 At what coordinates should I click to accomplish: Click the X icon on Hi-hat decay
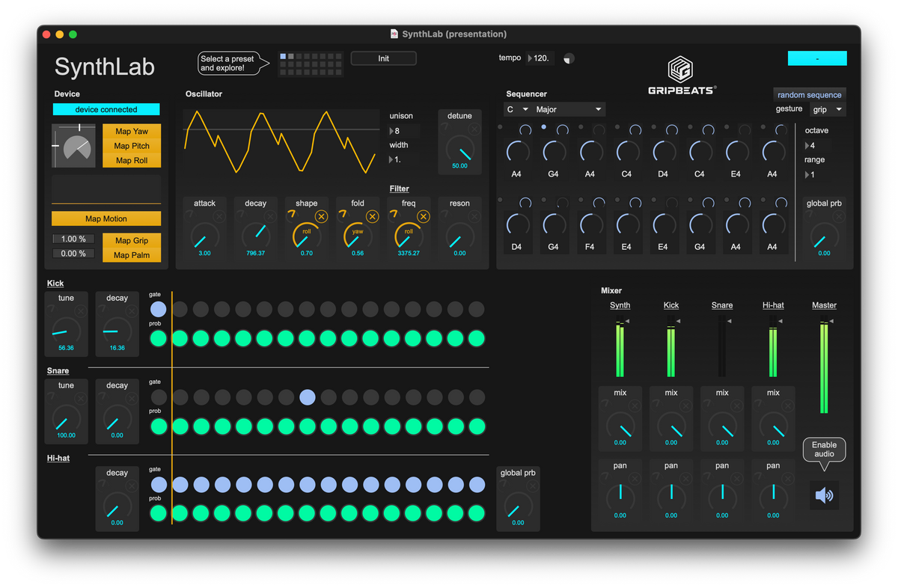(x=132, y=486)
